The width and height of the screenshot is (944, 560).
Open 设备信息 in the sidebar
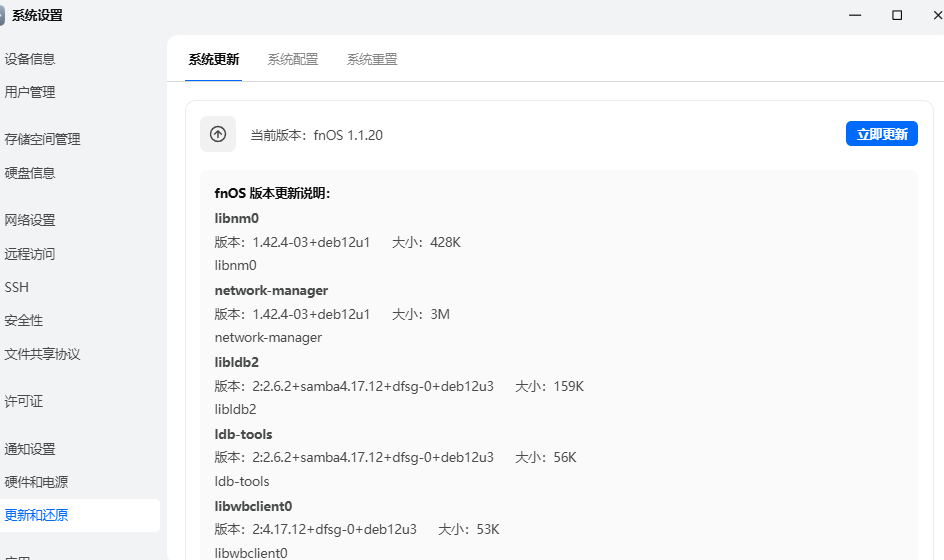(30, 60)
